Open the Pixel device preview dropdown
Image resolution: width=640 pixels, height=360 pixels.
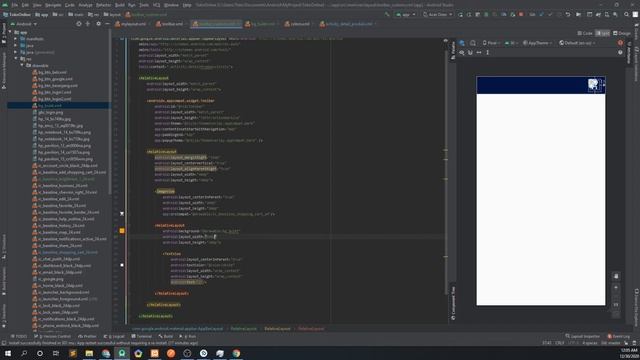pyautogui.click(x=491, y=43)
